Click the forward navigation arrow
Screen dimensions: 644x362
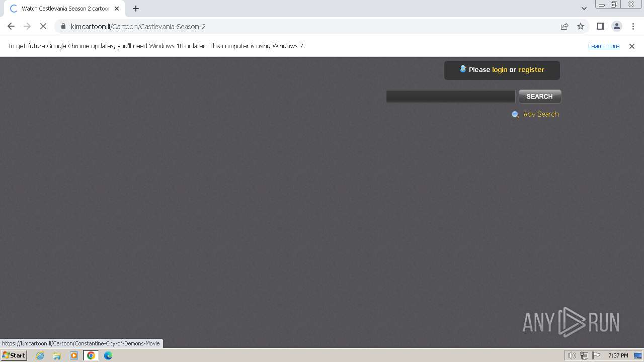coord(27,26)
